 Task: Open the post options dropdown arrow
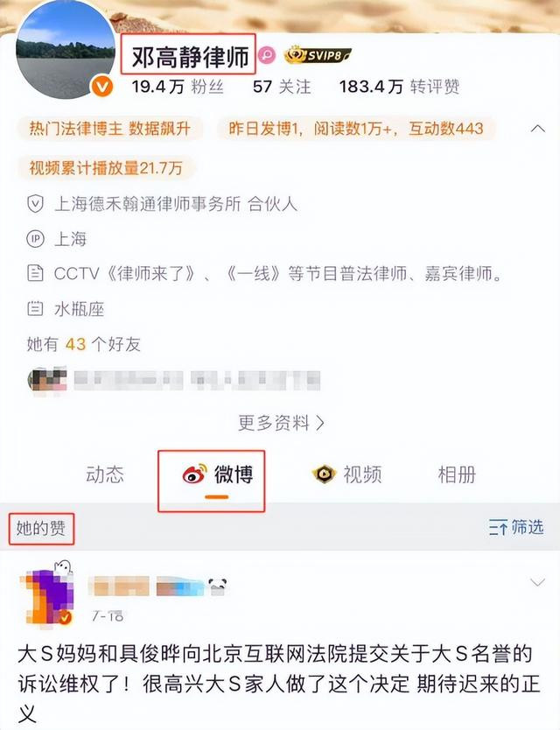tap(537, 582)
